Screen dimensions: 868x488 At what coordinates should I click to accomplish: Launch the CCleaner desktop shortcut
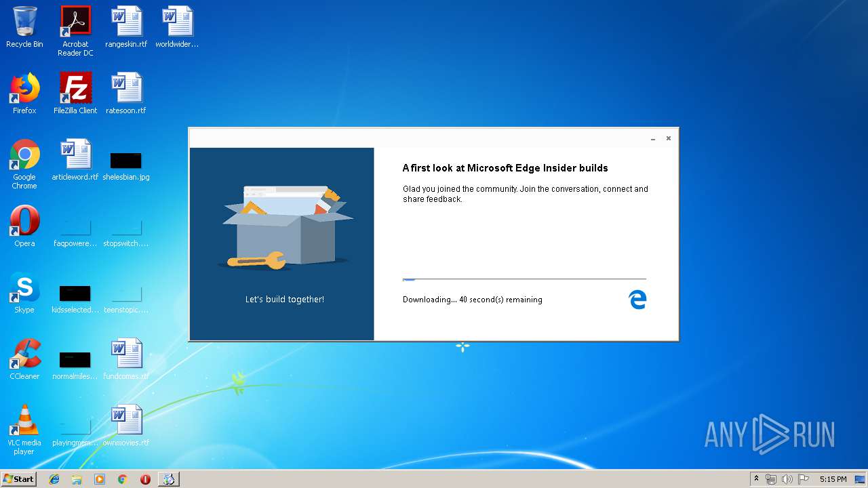pyautogui.click(x=24, y=359)
